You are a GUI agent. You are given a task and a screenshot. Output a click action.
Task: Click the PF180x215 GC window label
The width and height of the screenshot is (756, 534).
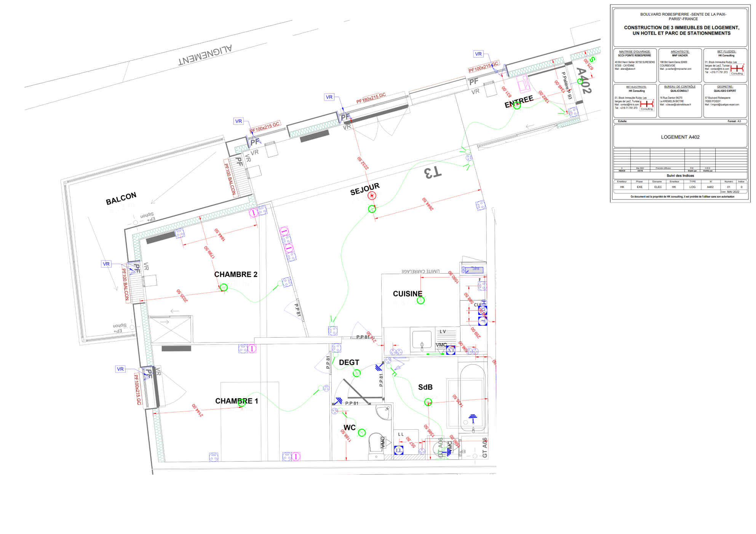(x=371, y=98)
